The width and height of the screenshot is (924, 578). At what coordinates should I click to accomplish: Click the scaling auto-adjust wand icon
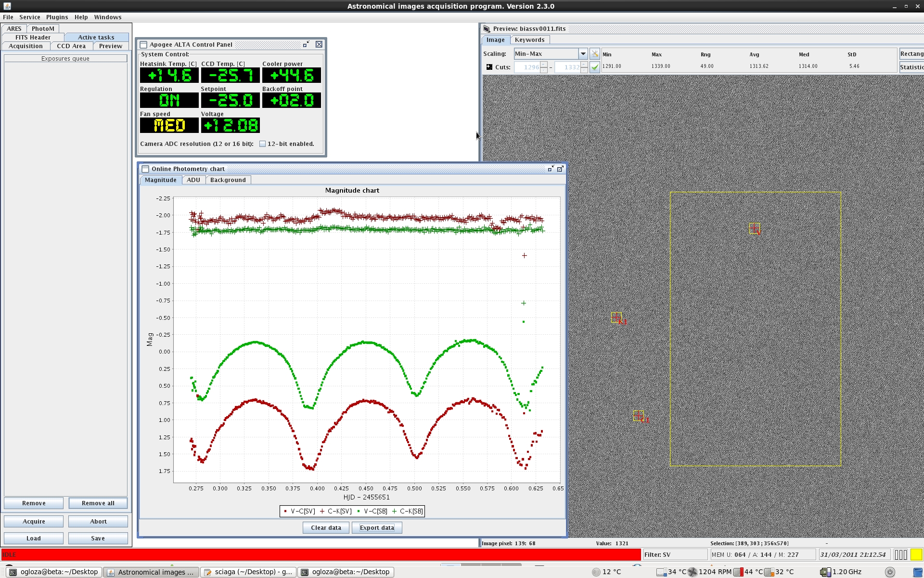(x=594, y=54)
